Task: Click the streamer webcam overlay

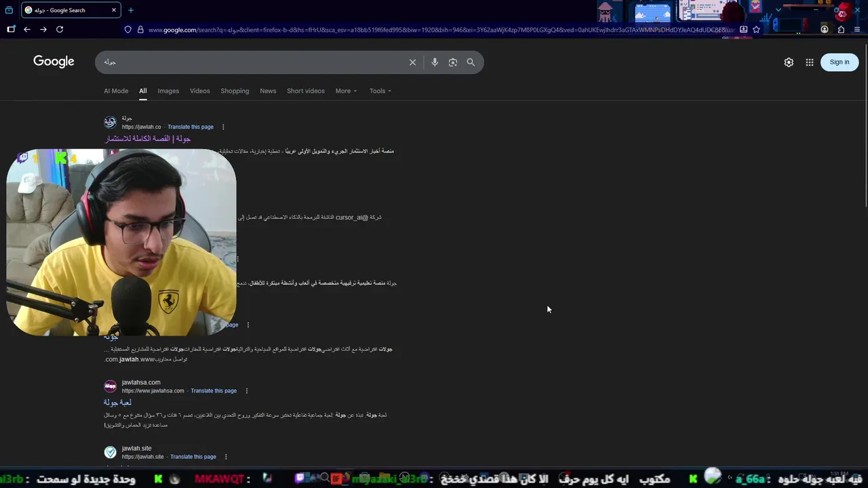Action: click(121, 243)
